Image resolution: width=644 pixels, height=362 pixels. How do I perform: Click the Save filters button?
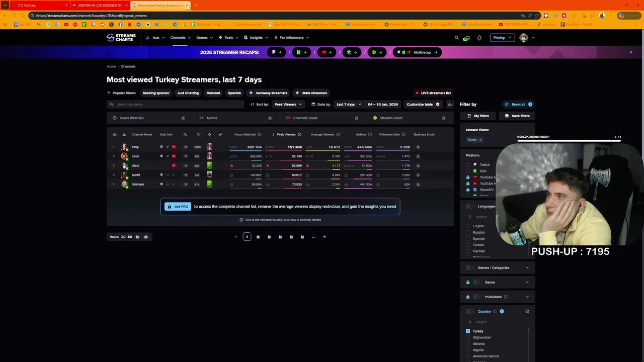[517, 116]
